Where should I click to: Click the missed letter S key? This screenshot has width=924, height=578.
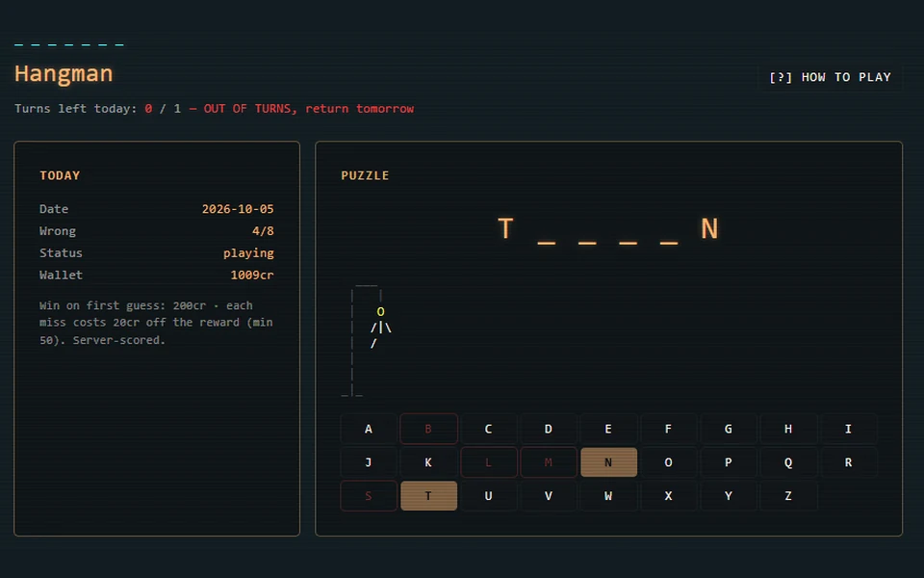[369, 496]
